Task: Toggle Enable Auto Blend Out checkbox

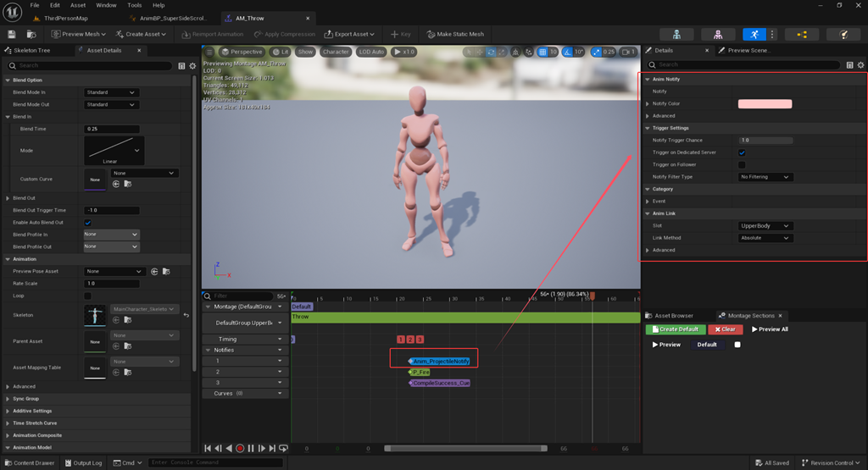Action: [x=87, y=223]
